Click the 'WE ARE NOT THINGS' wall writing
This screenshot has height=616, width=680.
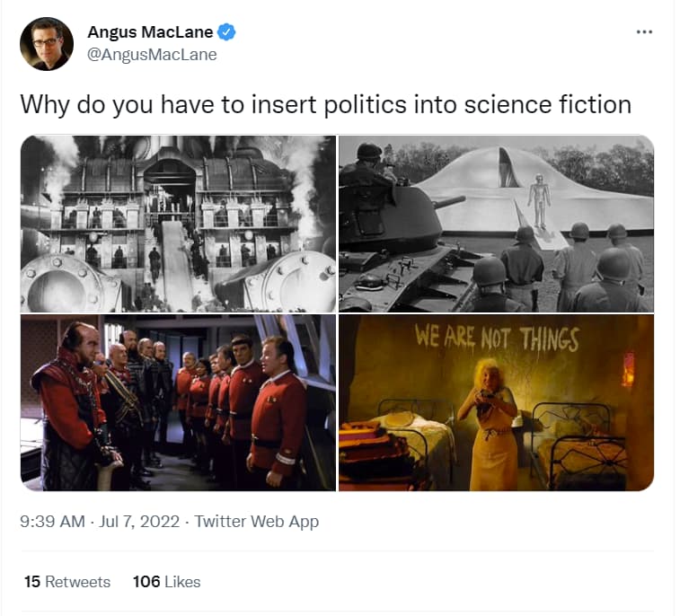coord(497,338)
